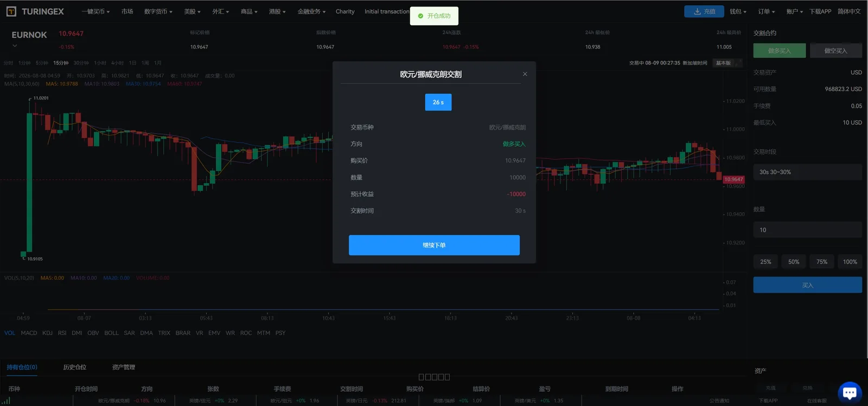Click the blue 买入 button
868x406 pixels.
click(x=807, y=285)
